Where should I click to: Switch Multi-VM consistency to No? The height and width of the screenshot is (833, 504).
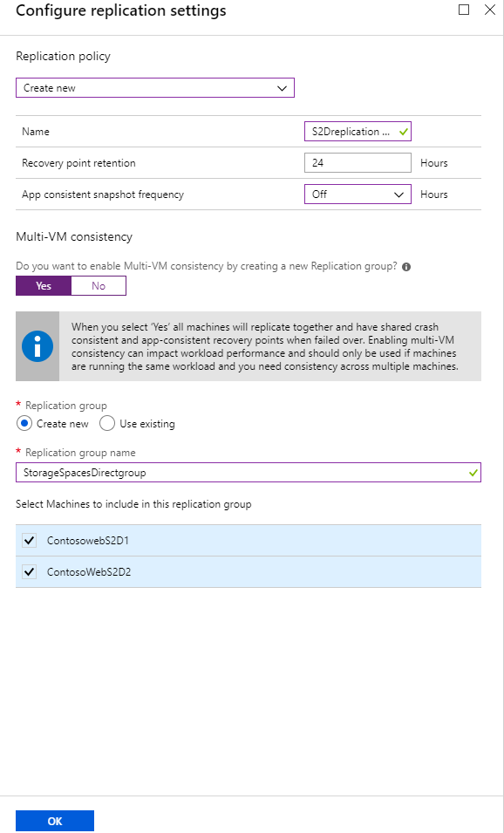coord(99,285)
